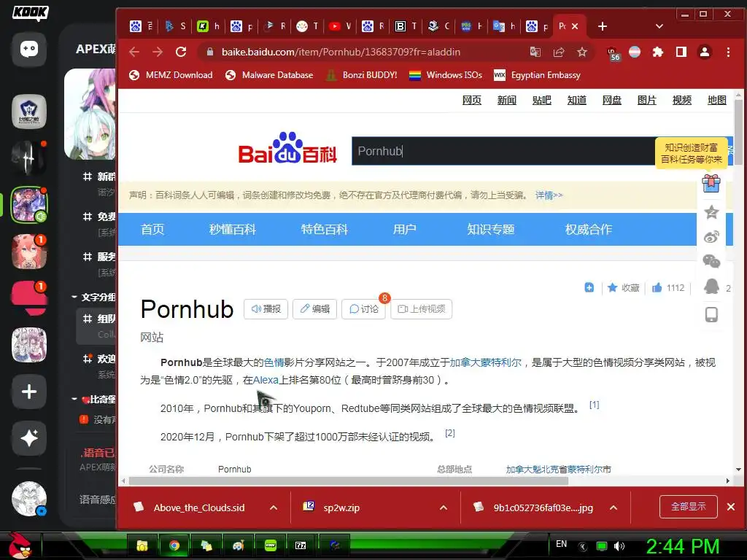Click the Weibo share icon in side toolbar
747x560 pixels.
(x=711, y=237)
